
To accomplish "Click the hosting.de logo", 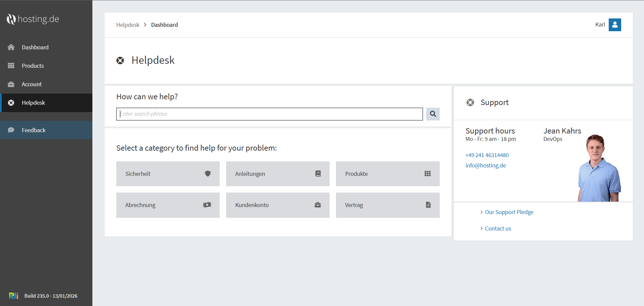I will click(x=33, y=19).
